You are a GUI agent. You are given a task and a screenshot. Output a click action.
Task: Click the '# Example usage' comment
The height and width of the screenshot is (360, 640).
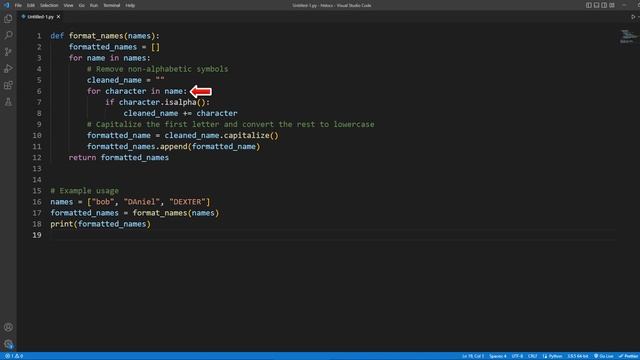tap(84, 191)
